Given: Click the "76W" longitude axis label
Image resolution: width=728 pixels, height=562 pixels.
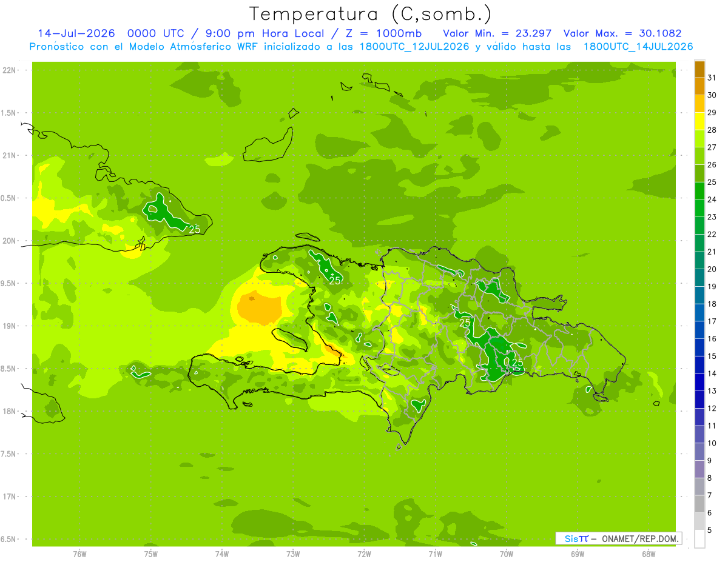Looking at the screenshot, I should point(79,554).
